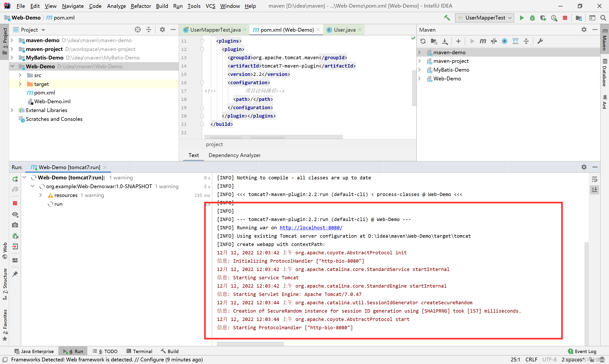
Task: Click Locate file target icon in Project panel
Action: pyautogui.click(x=138, y=30)
